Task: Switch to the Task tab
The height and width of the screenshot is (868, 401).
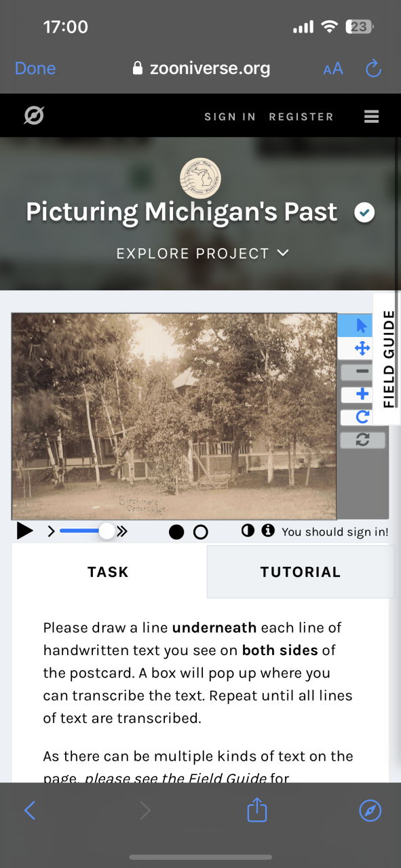Action: tap(109, 572)
